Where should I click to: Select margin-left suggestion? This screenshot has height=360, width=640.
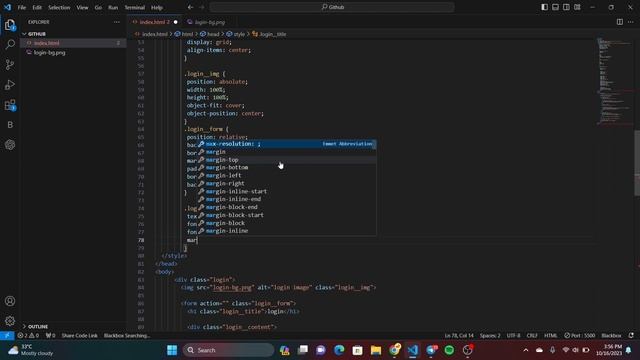tap(287, 176)
